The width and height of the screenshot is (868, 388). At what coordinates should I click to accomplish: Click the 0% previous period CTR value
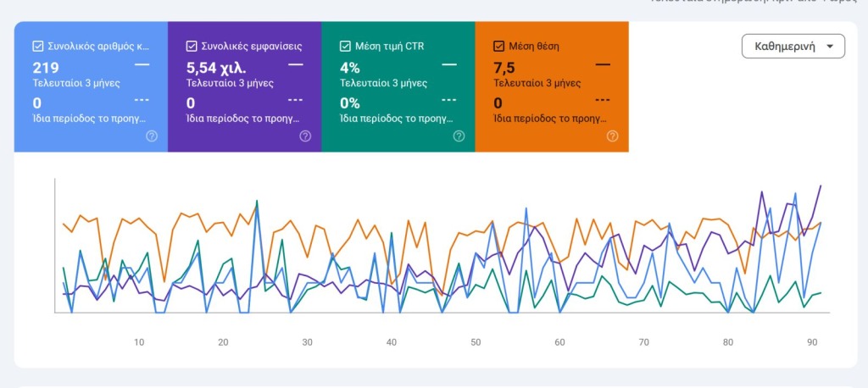[x=350, y=103]
